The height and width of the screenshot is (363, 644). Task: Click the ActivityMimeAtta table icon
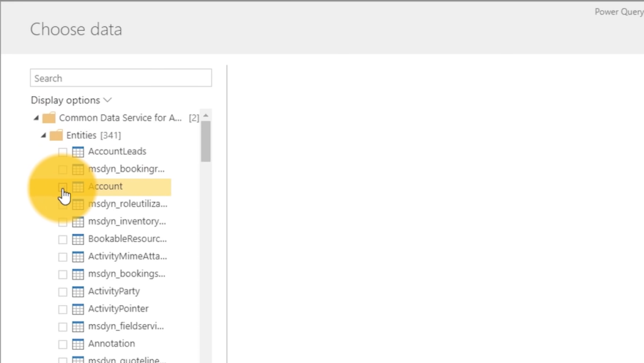coord(77,256)
